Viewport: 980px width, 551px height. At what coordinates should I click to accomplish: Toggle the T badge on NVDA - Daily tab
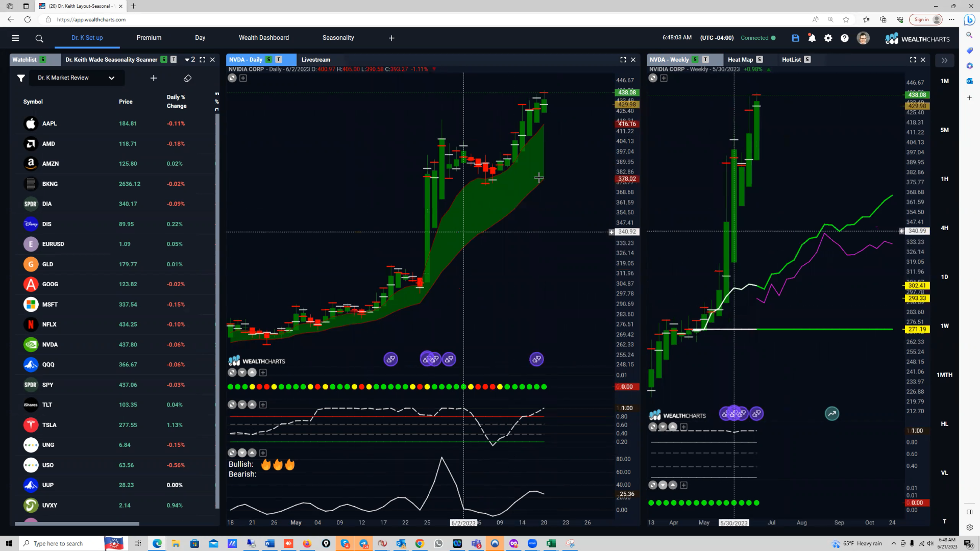pyautogui.click(x=279, y=60)
